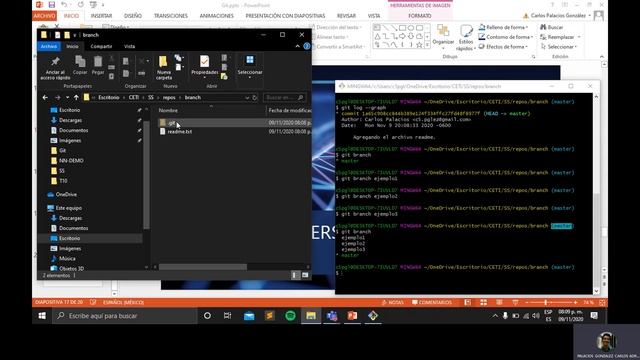
Task: Open File Explorer help icon
Action: 307,46
